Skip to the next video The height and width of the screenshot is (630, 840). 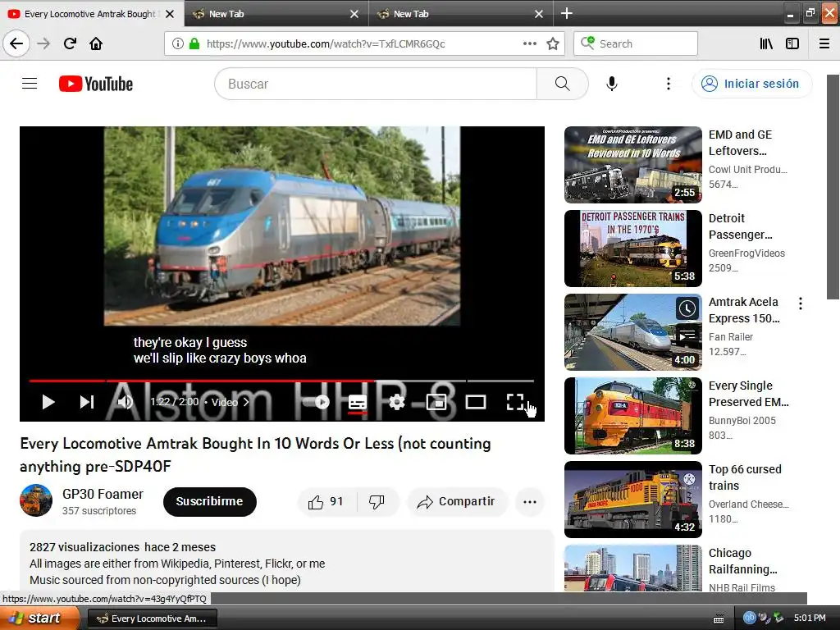pos(87,402)
